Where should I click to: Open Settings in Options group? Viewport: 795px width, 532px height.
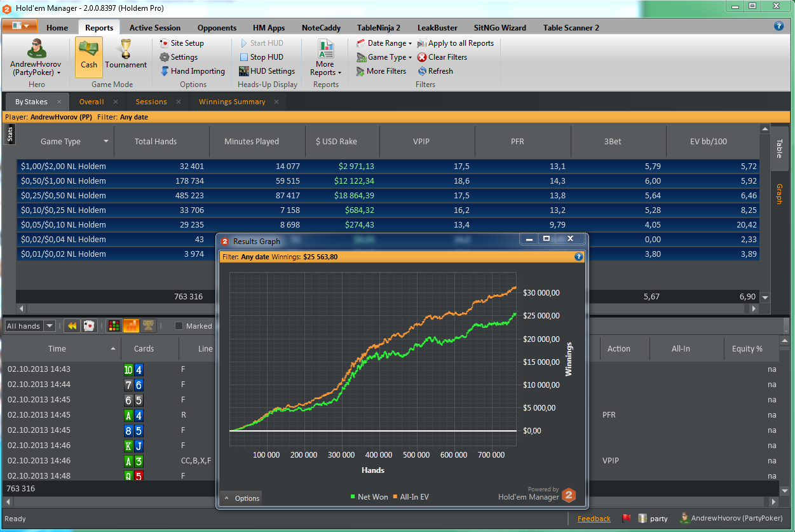[179, 57]
